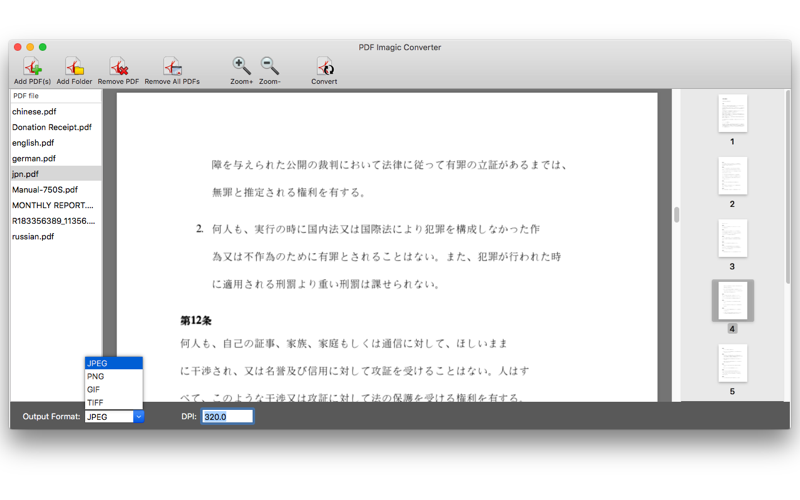This screenshot has height=500, width=800.
Task: Open russian.pdf from the file list
Action: pyautogui.click(x=56, y=236)
